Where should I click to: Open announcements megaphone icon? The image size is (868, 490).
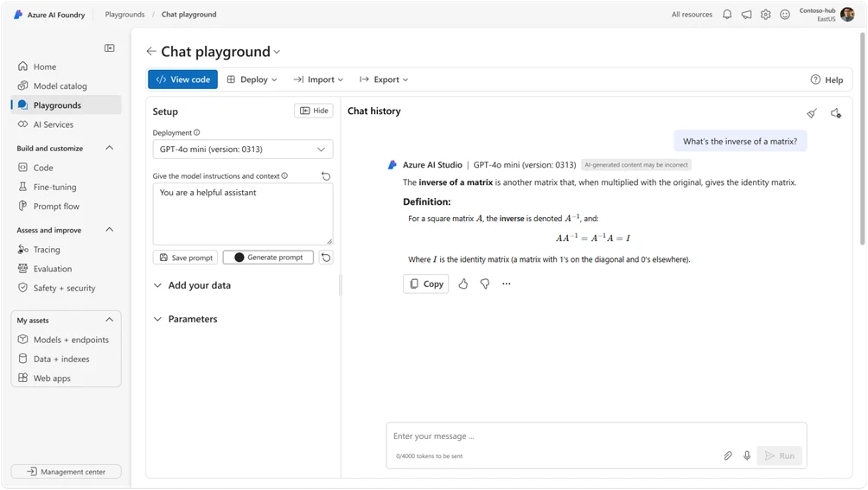[x=746, y=15]
